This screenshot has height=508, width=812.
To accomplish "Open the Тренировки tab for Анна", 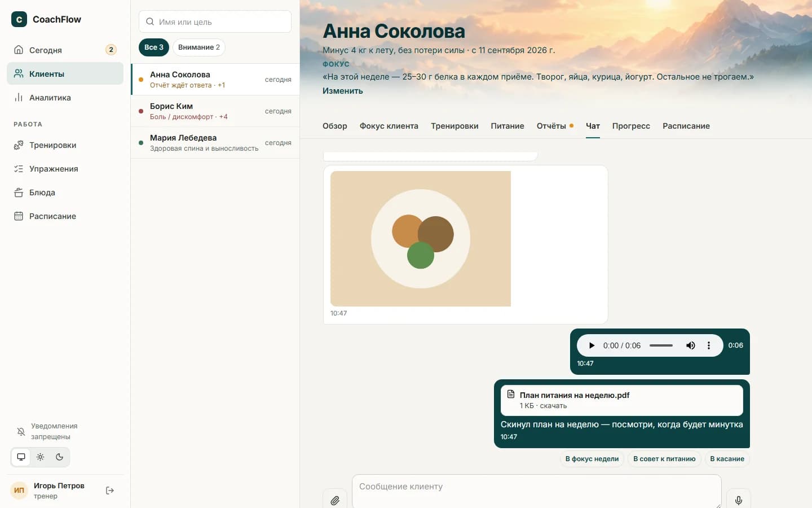I will (454, 126).
